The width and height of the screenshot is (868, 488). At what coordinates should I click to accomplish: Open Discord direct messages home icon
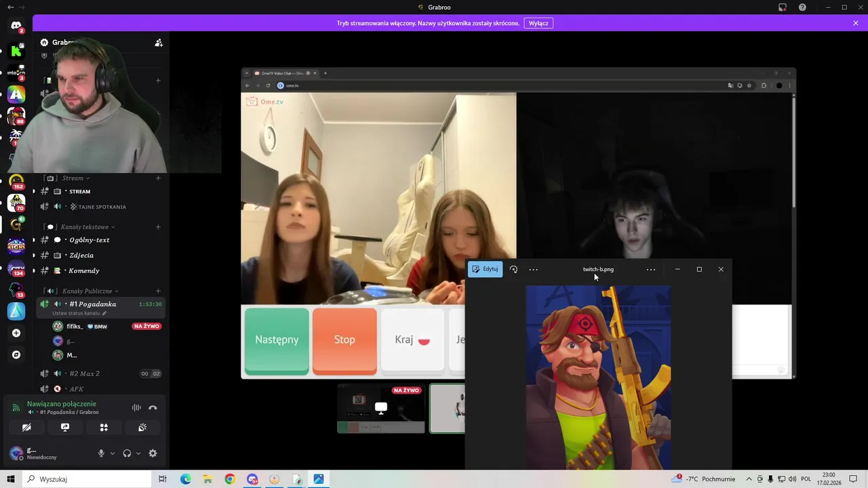[16, 26]
